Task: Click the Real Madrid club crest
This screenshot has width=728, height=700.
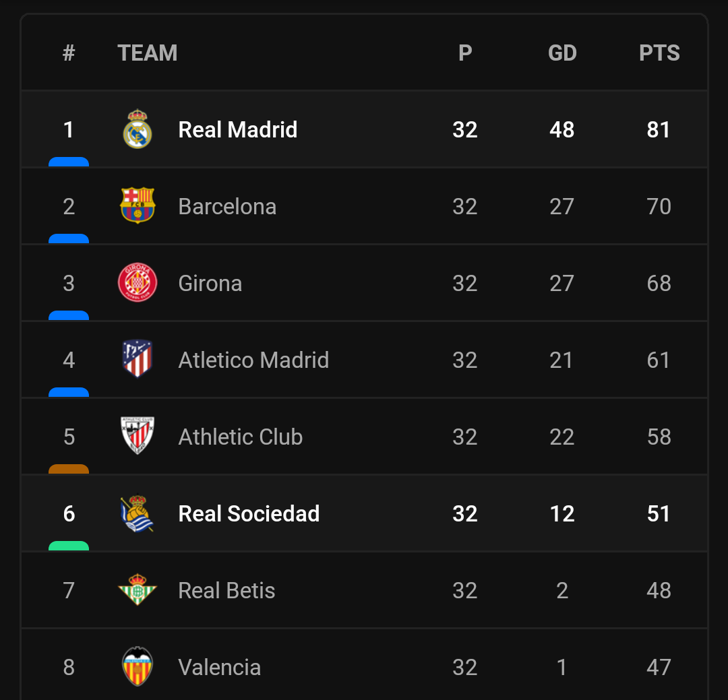Action: pos(137,129)
